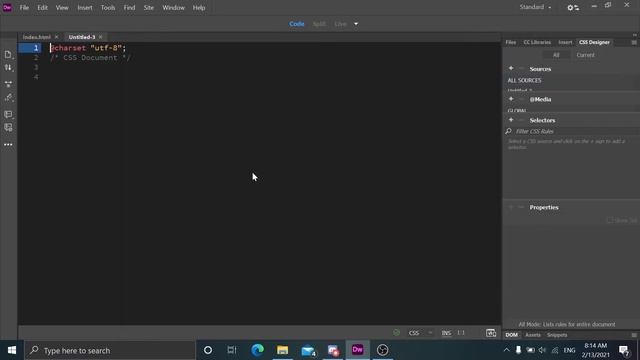Open the CSS Designer panel options menu icon
640x360 pixels.
coord(634,42)
